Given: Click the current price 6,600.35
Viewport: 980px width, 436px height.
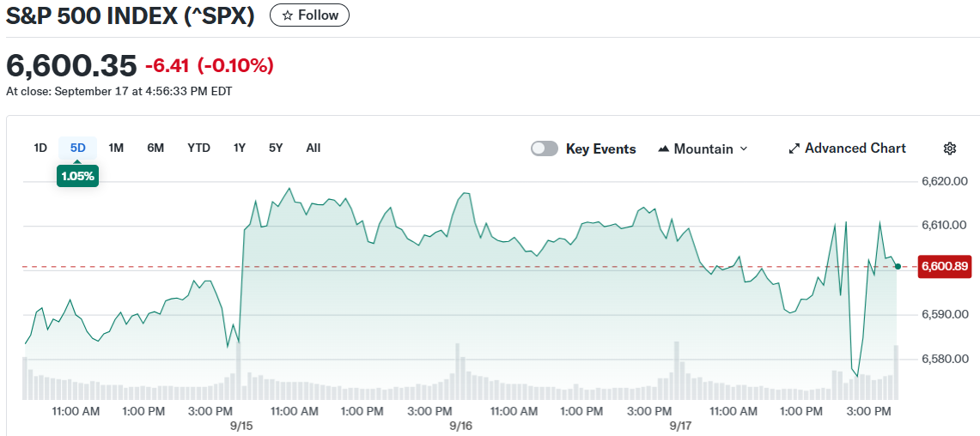Looking at the screenshot, I should point(70,65).
